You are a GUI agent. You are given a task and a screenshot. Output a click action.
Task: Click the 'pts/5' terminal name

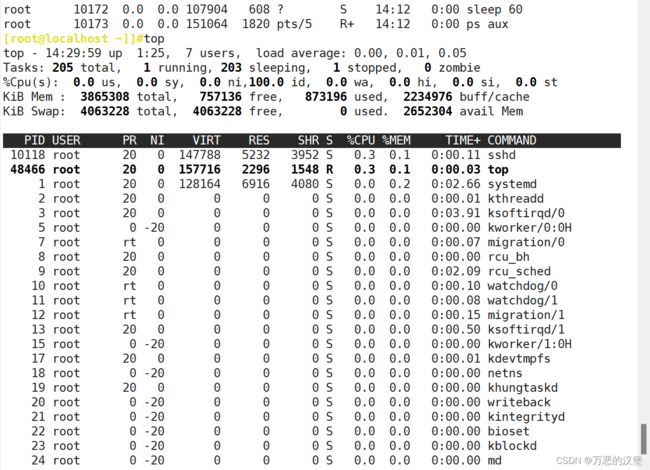pyautogui.click(x=294, y=24)
